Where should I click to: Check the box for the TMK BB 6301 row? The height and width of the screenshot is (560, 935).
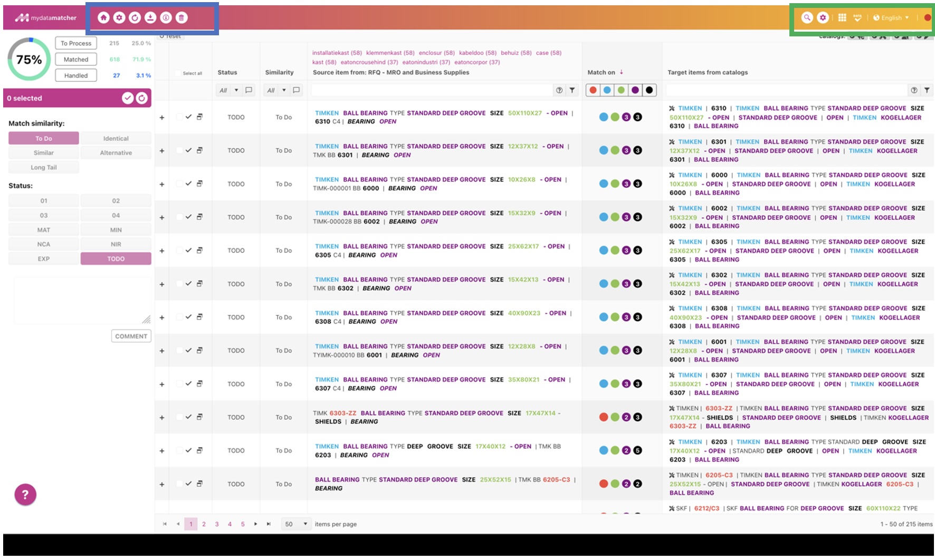(179, 150)
